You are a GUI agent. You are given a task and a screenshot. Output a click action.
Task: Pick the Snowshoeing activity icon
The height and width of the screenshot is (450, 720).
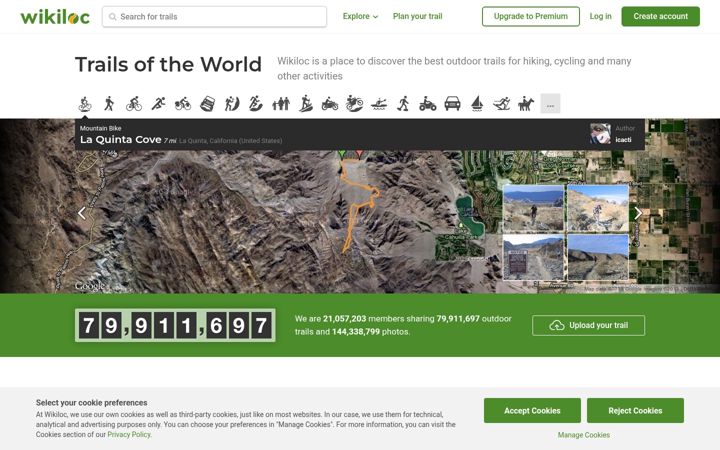pos(403,104)
